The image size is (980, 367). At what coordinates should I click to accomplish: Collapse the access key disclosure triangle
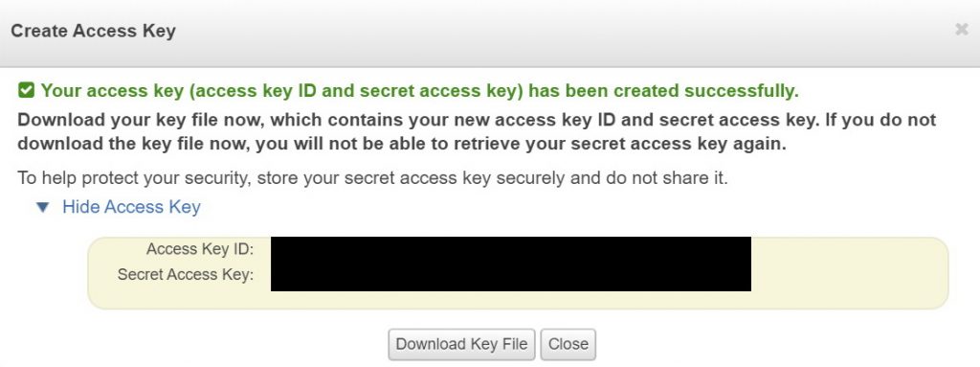42,207
